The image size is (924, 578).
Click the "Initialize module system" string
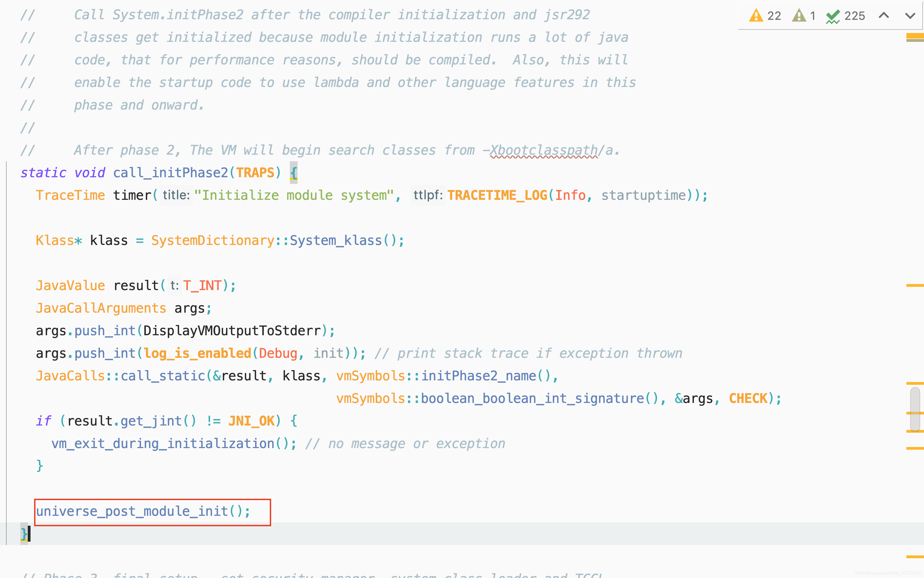[294, 195]
